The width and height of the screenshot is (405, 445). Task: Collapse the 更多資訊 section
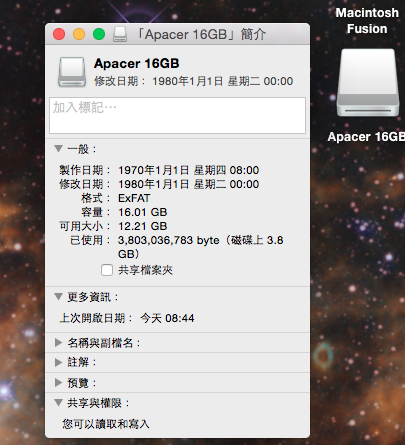click(58, 296)
